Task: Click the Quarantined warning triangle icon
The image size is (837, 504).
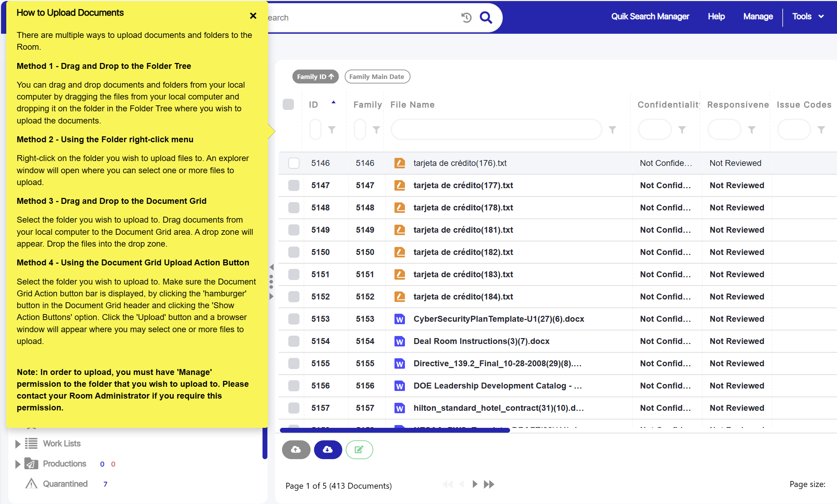Action: coord(31,483)
